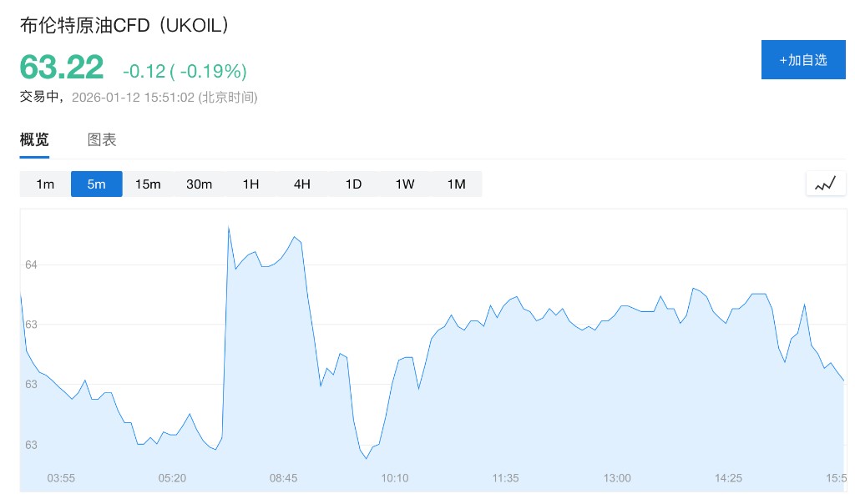Screen dimensions: 855x504
Task: Click the line chart type icon
Action: pos(826,184)
